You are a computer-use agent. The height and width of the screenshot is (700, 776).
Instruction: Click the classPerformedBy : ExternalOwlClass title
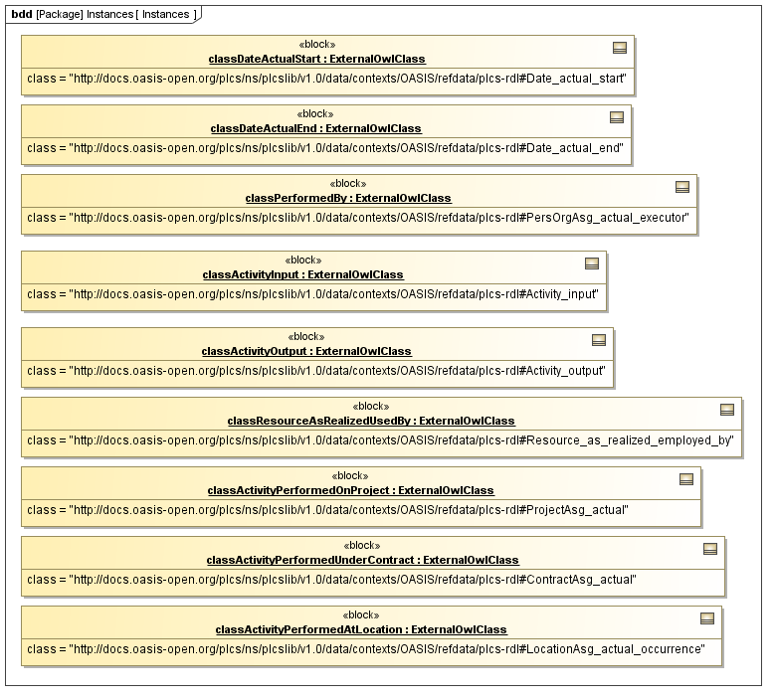[347, 199]
